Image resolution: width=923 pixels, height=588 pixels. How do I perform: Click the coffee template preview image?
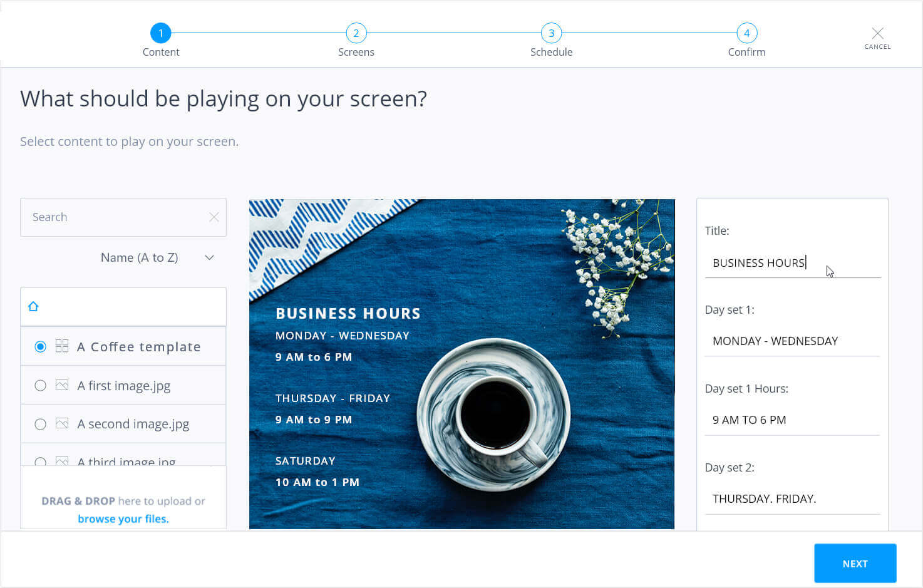462,364
